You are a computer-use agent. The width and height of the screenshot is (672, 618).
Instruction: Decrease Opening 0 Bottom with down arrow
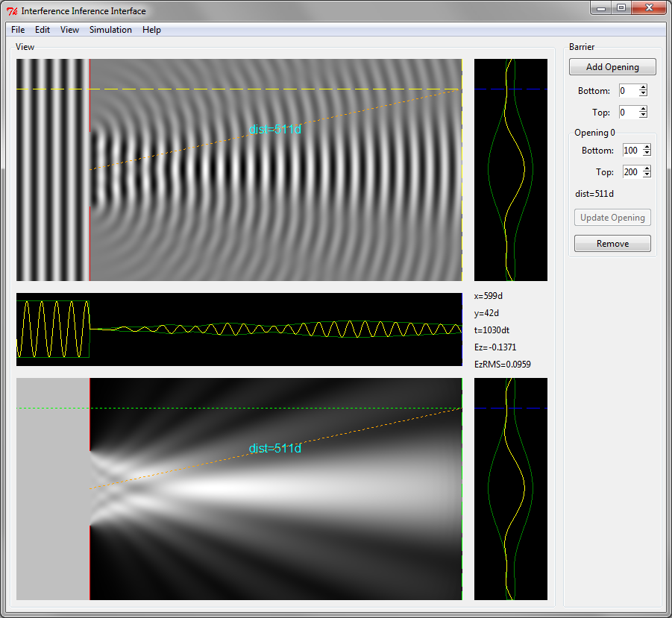(647, 153)
